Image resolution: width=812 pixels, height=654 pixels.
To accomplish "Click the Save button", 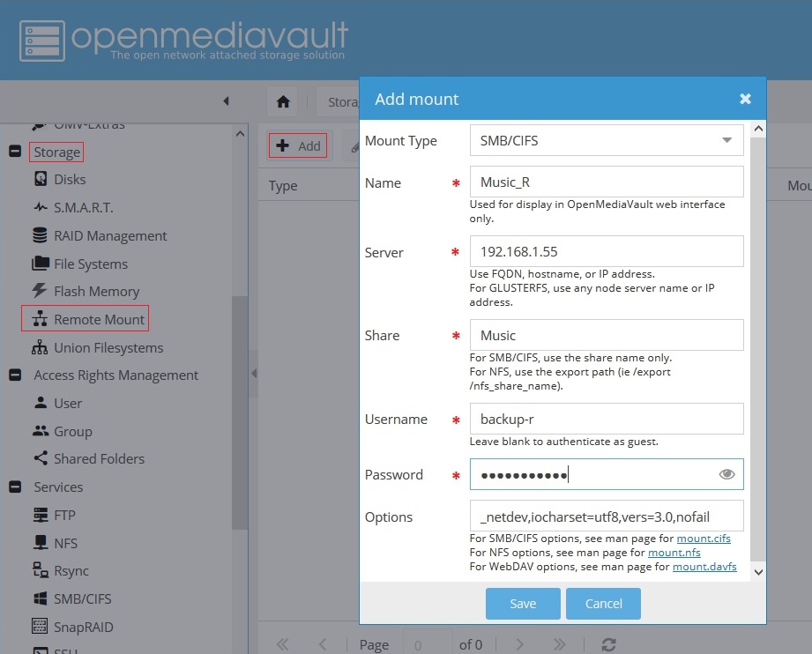I will [x=523, y=604].
